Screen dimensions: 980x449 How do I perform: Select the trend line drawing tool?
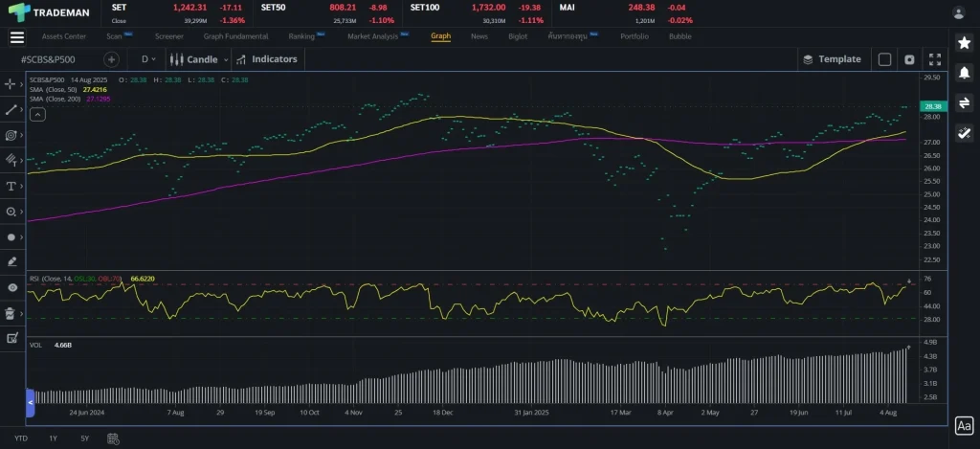pos(11,110)
